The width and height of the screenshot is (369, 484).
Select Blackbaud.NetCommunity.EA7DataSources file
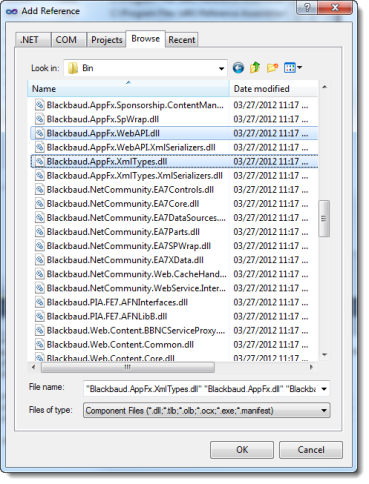pos(136,218)
